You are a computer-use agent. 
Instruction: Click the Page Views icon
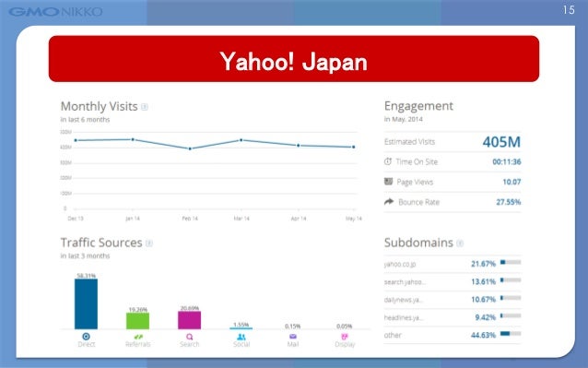coord(388,182)
